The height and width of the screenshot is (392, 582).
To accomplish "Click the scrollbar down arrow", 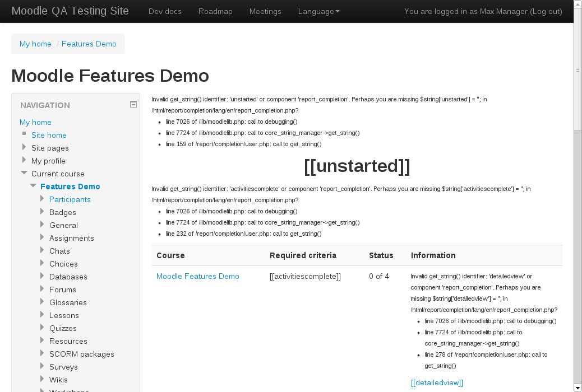I will (578, 388).
